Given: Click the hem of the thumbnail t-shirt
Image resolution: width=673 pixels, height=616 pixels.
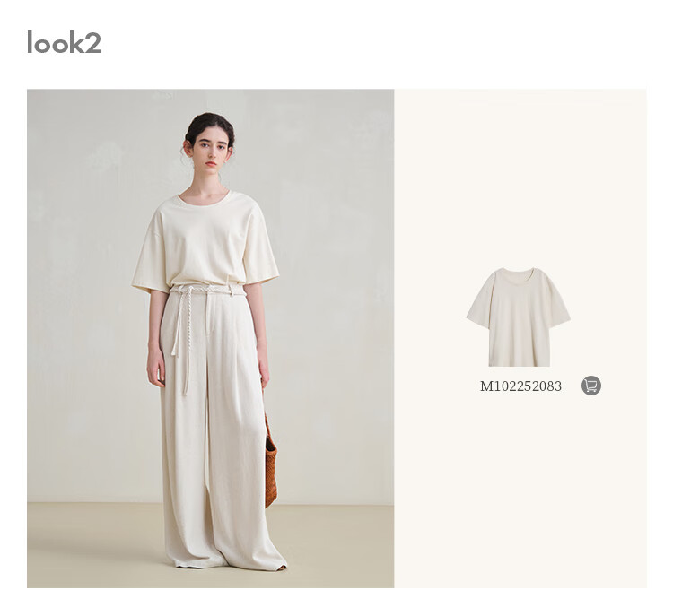Looking at the screenshot, I should pos(520,363).
